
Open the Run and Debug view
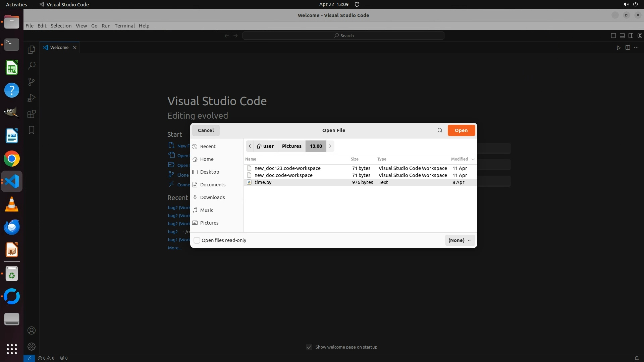(31, 98)
